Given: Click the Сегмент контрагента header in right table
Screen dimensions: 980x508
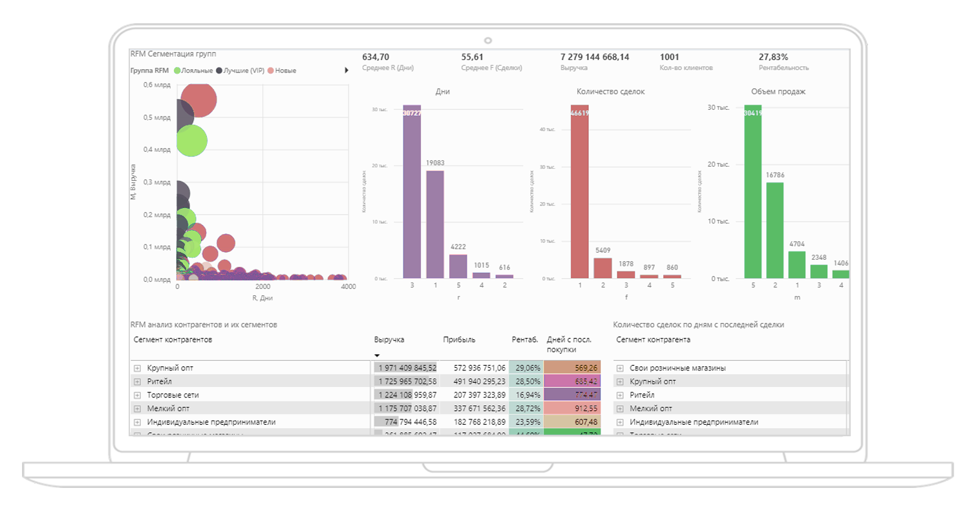Looking at the screenshot, I should (x=653, y=339).
